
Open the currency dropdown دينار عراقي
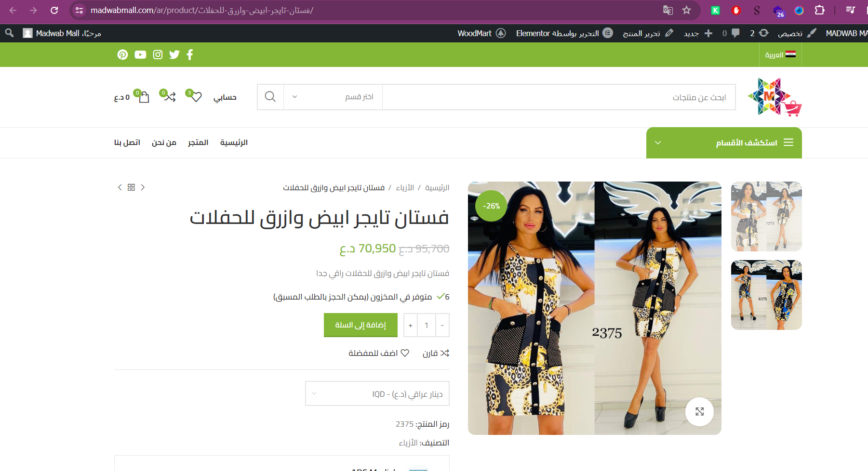coord(377,393)
